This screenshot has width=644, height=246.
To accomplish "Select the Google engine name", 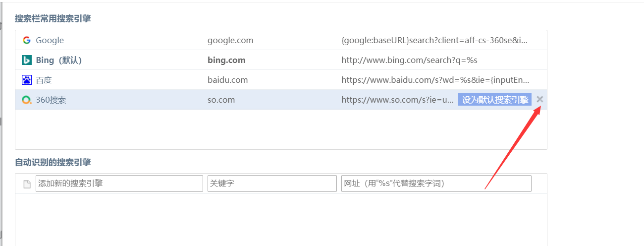I will (50, 40).
